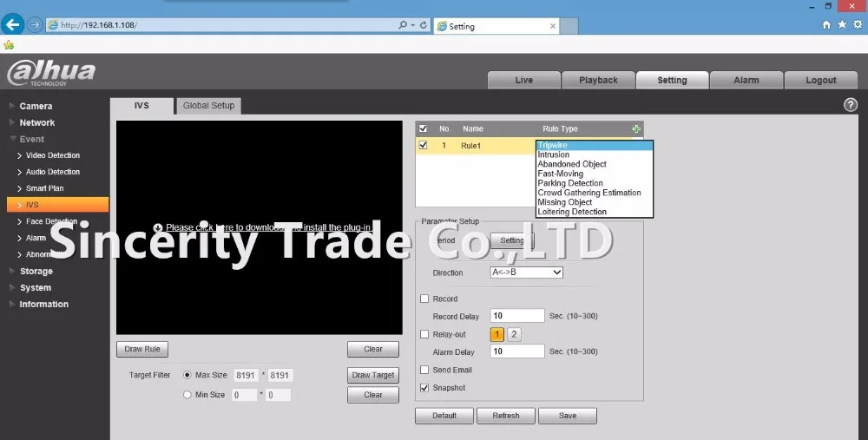Choose Intrusion in rule type list
Image resolution: width=868 pixels, height=440 pixels.
[594, 154]
